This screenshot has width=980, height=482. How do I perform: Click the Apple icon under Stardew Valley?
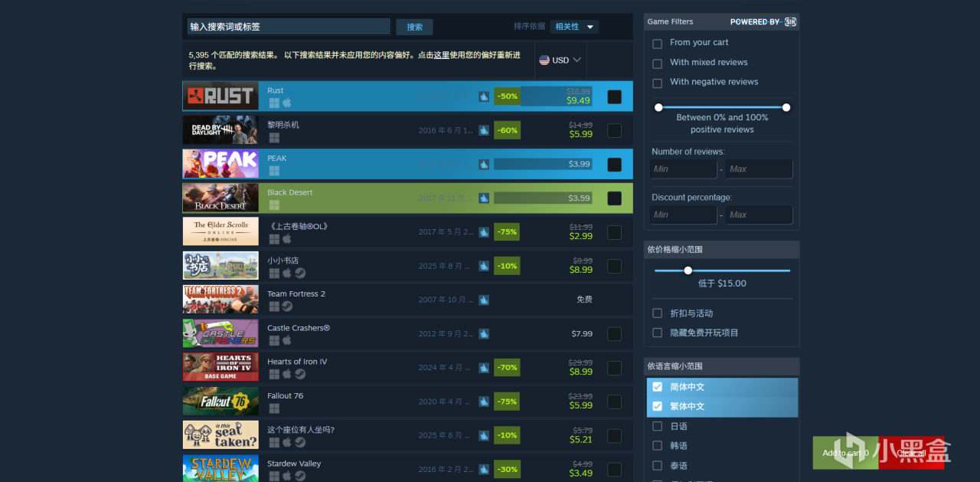[287, 475]
